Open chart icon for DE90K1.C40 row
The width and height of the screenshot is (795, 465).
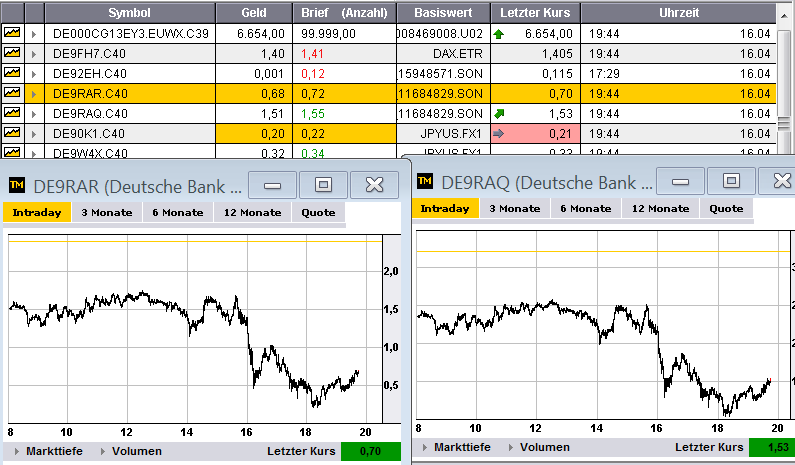12,133
